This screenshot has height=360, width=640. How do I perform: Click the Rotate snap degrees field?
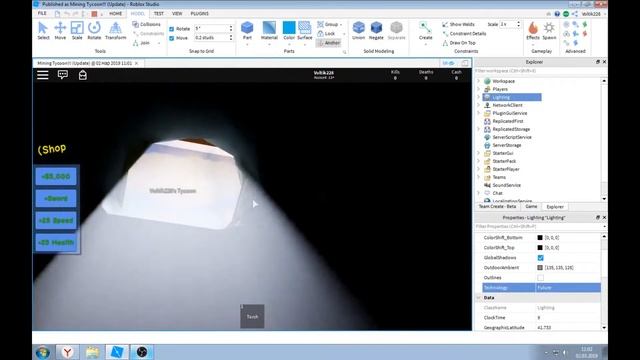(211, 29)
